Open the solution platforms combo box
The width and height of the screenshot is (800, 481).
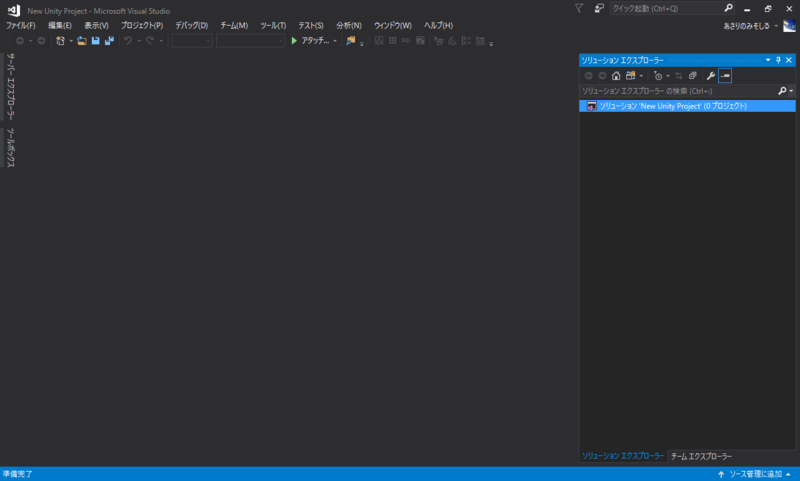coord(250,41)
